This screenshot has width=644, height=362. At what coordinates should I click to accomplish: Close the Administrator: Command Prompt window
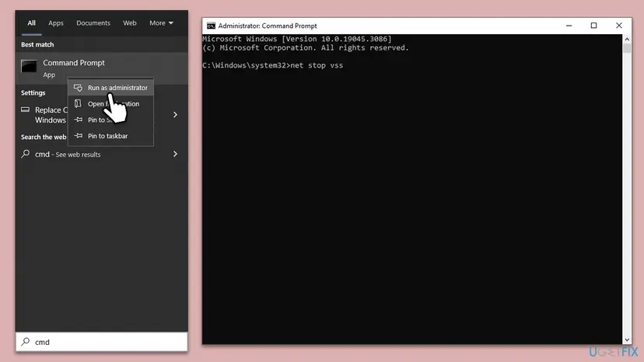619,26
